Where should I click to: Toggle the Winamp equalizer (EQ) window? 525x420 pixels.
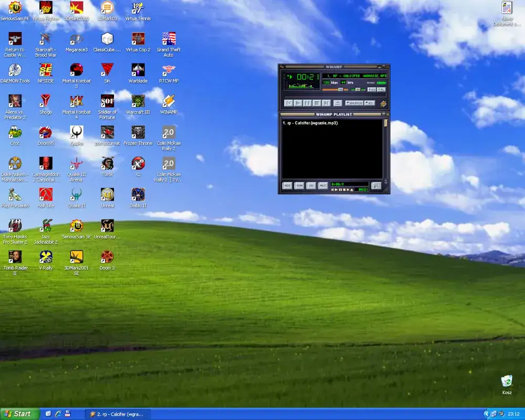click(372, 90)
